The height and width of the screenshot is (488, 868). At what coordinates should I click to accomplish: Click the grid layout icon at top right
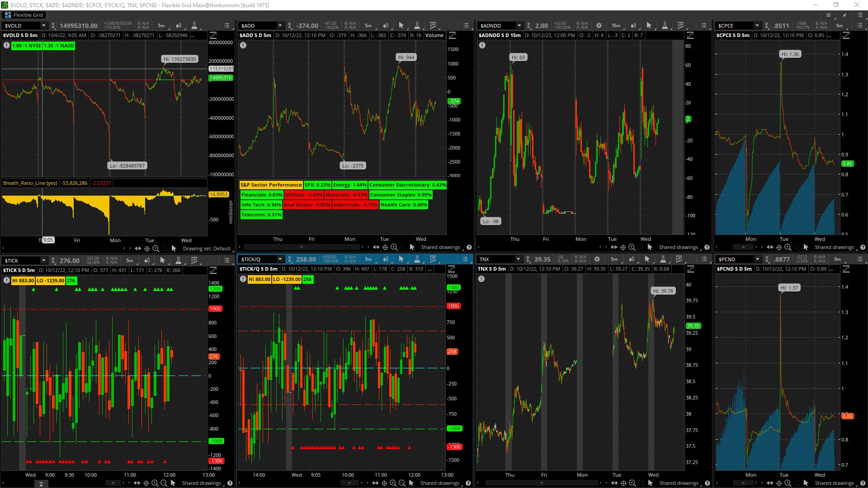[829, 15]
